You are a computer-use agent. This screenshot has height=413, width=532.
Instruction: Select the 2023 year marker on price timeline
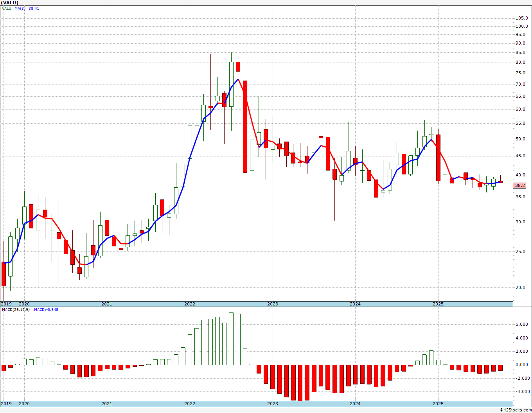point(273,304)
